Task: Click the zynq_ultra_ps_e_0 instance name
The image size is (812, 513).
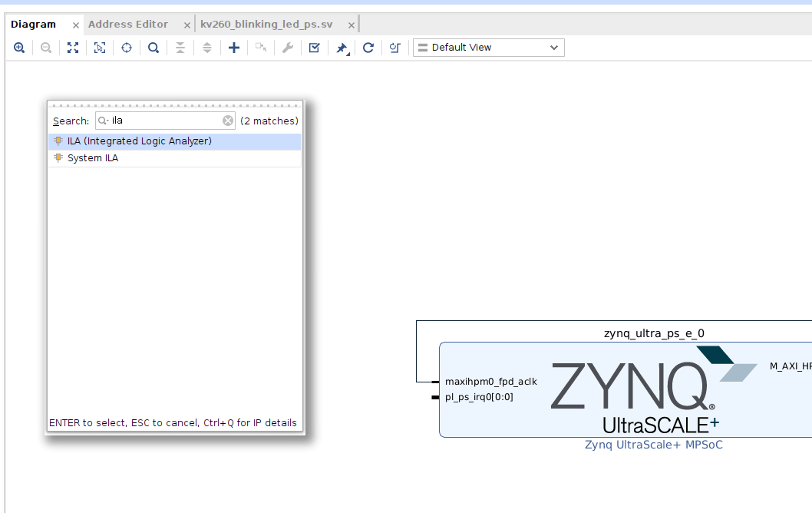Action: (654, 333)
